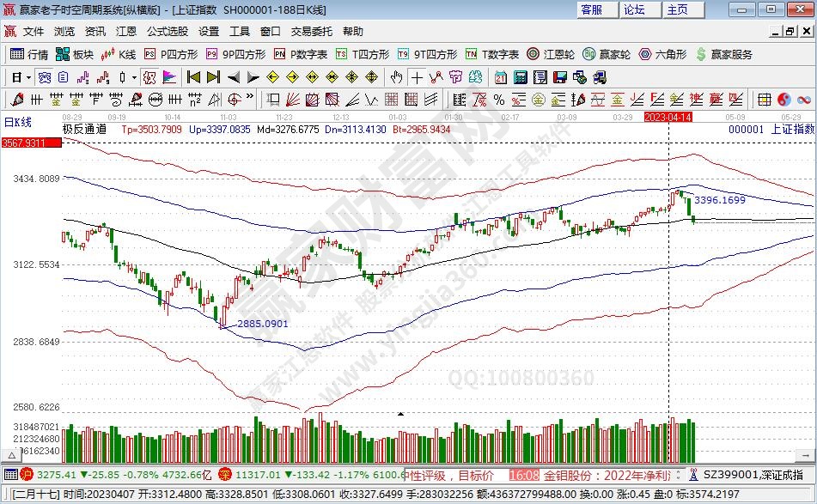The height and width of the screenshot is (504, 817).
Task: Click the 2023-04-14 date marker
Action: coord(668,116)
